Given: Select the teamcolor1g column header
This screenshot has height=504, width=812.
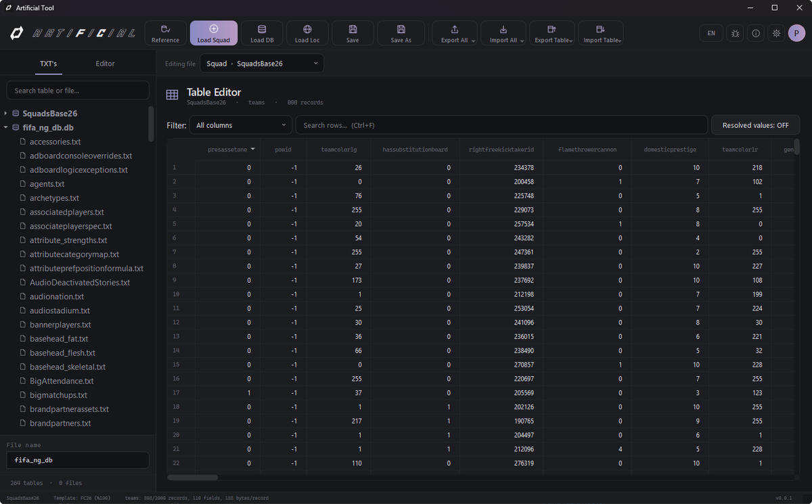Looking at the screenshot, I should click(339, 150).
